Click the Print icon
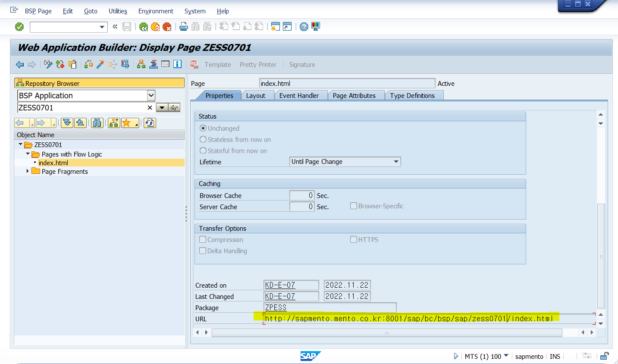 pyautogui.click(x=184, y=27)
